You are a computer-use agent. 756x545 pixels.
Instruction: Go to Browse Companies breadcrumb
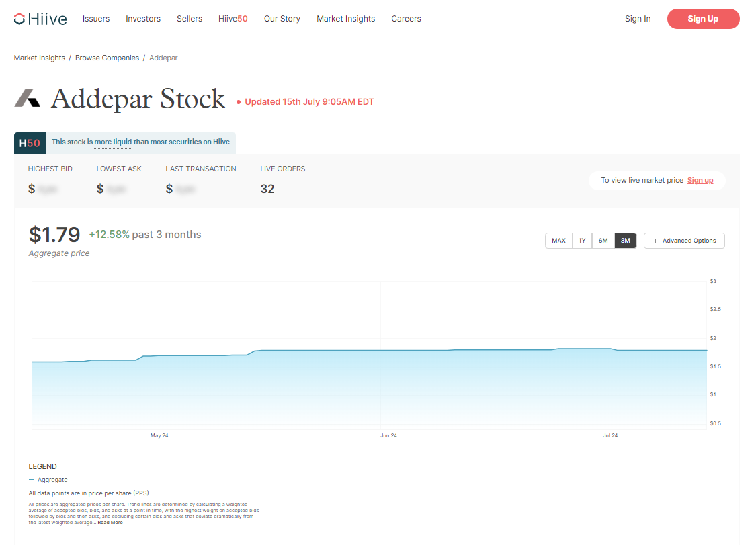(x=107, y=58)
